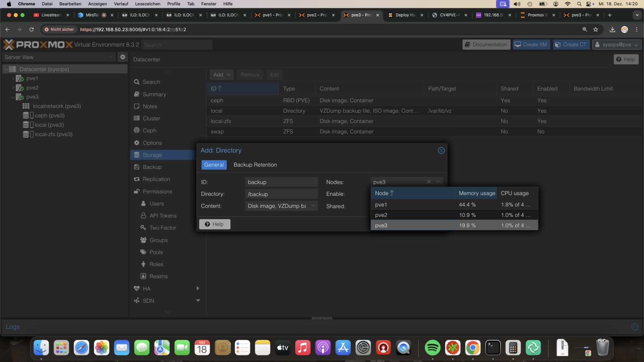Expand the Server View selector
Image resolution: width=644 pixels, height=362 pixels.
click(111, 57)
